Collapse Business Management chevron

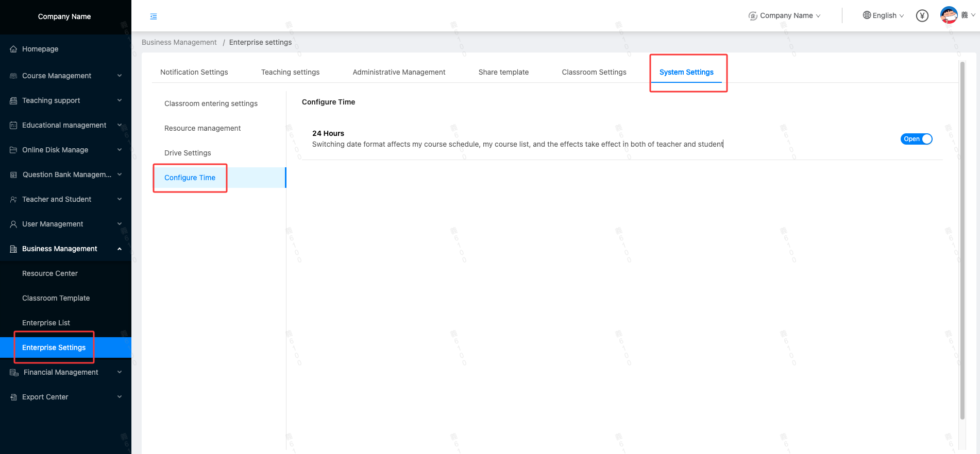click(120, 249)
